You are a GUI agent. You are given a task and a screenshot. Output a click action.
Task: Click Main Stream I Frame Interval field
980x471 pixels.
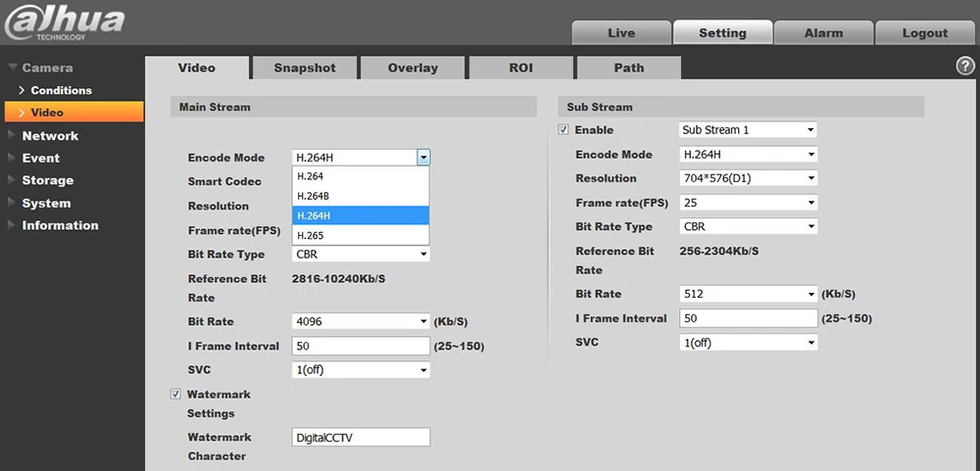pyautogui.click(x=361, y=346)
